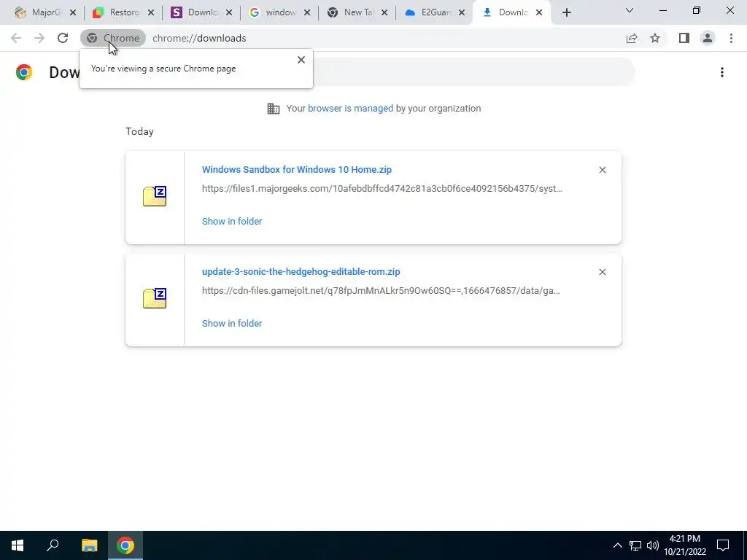This screenshot has width=747, height=560.
Task: Open volume control tray icon
Action: click(653, 545)
